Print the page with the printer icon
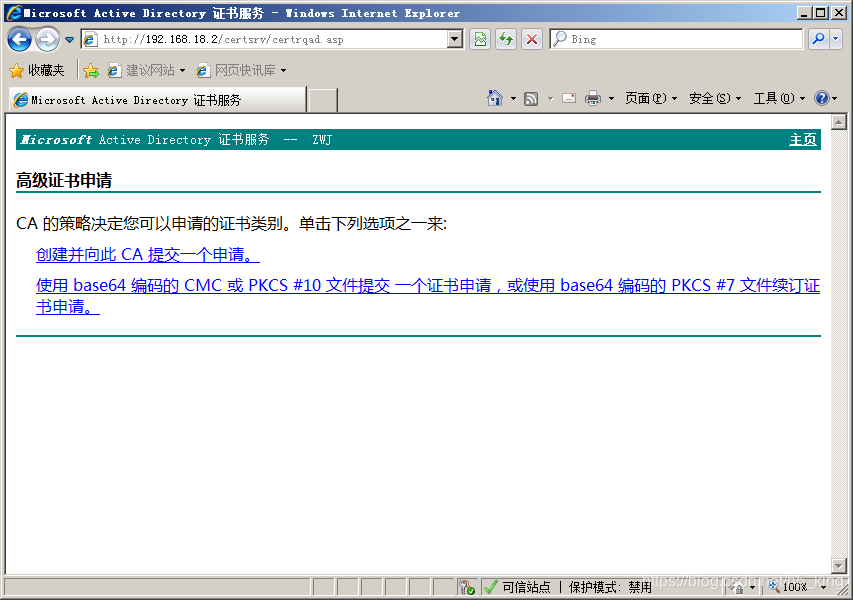 [x=593, y=98]
